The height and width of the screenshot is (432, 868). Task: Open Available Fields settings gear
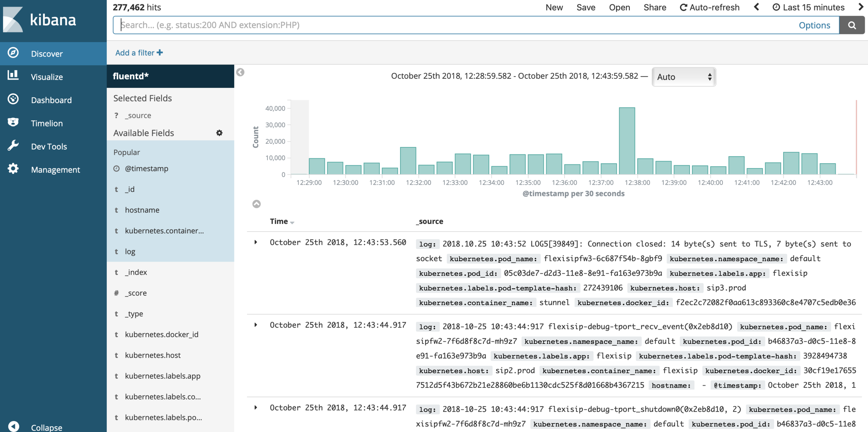219,133
